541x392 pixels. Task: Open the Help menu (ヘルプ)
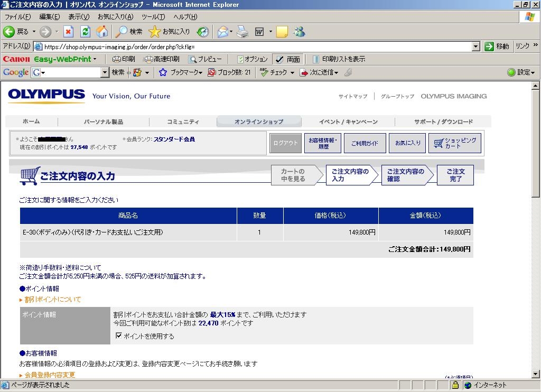185,16
